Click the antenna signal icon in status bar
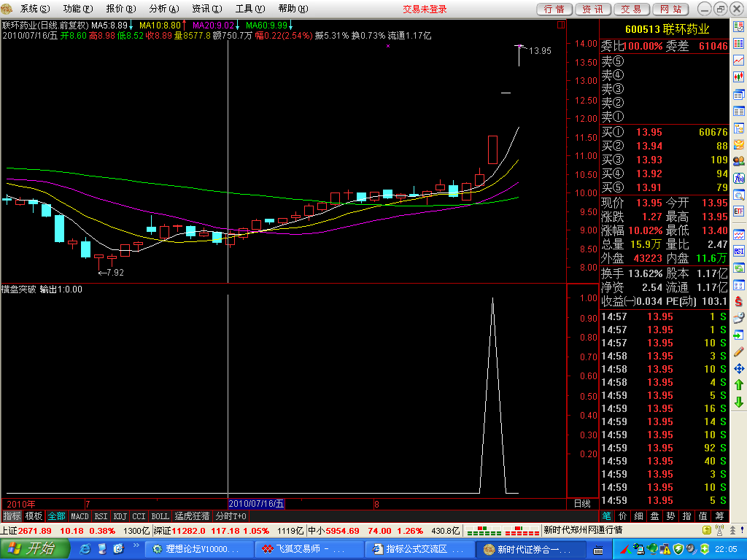747x560 pixels. tap(719, 530)
